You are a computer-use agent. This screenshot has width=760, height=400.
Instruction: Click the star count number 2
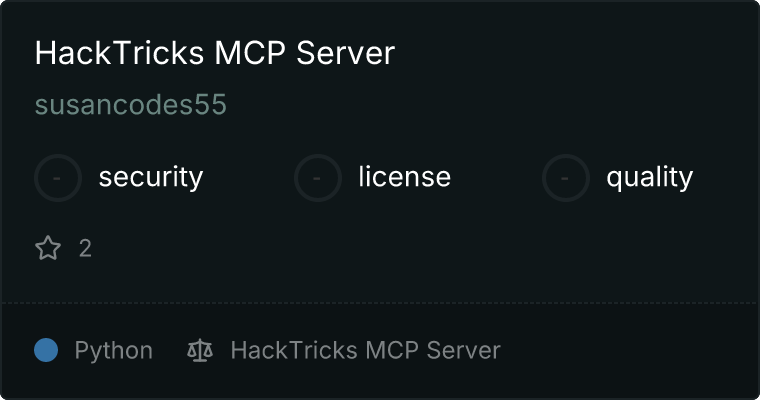85,248
